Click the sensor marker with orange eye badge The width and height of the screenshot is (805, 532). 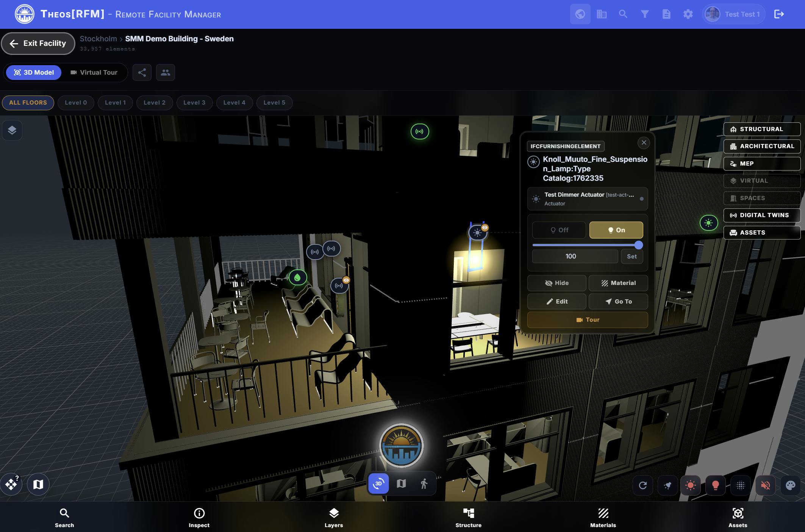339,285
